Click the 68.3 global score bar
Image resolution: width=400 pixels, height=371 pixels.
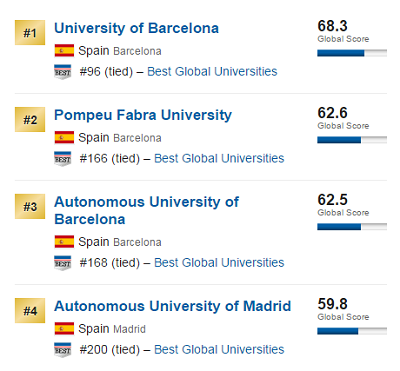(352, 53)
